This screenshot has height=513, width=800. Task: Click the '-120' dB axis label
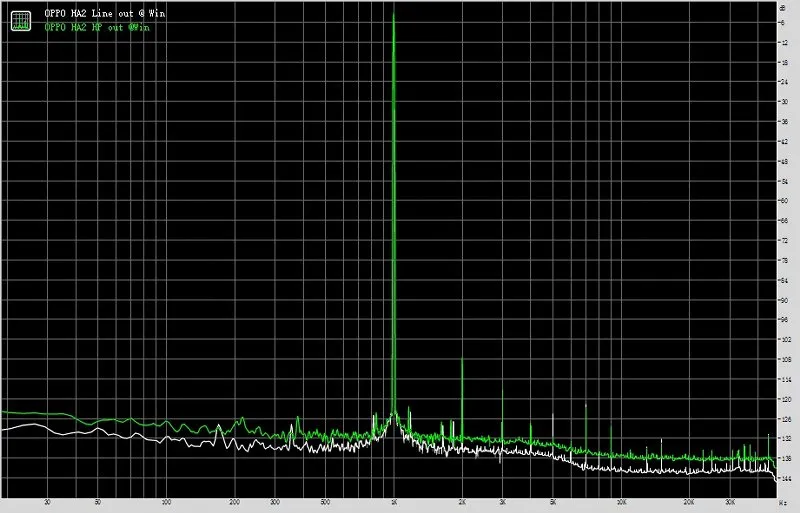785,399
